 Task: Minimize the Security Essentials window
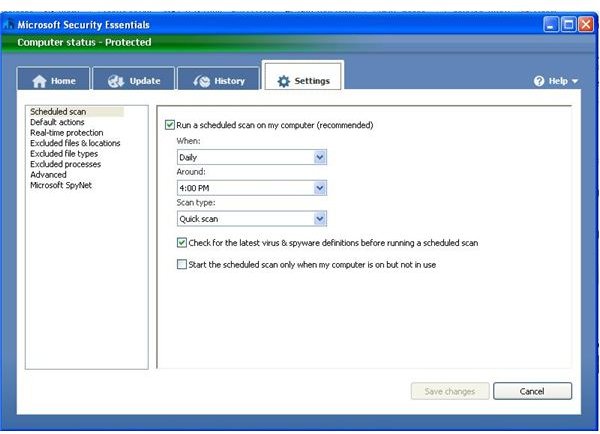(551, 25)
